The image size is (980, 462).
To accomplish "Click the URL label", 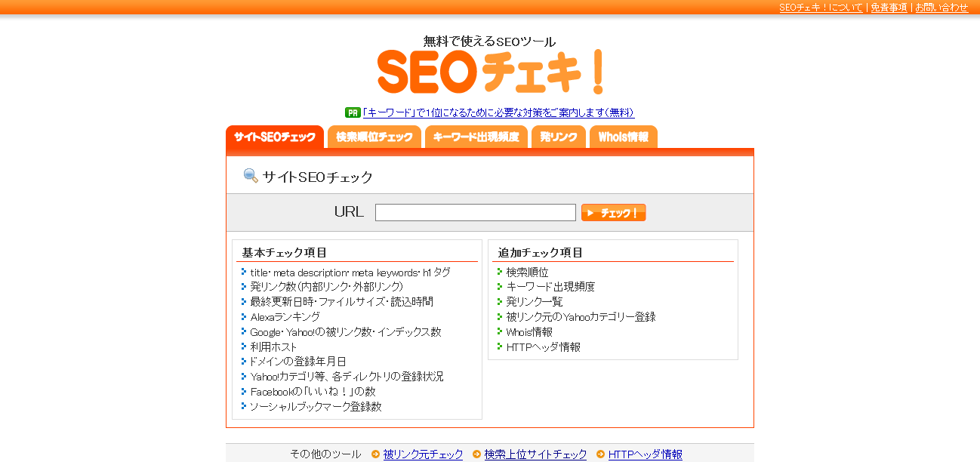I will coord(349,212).
